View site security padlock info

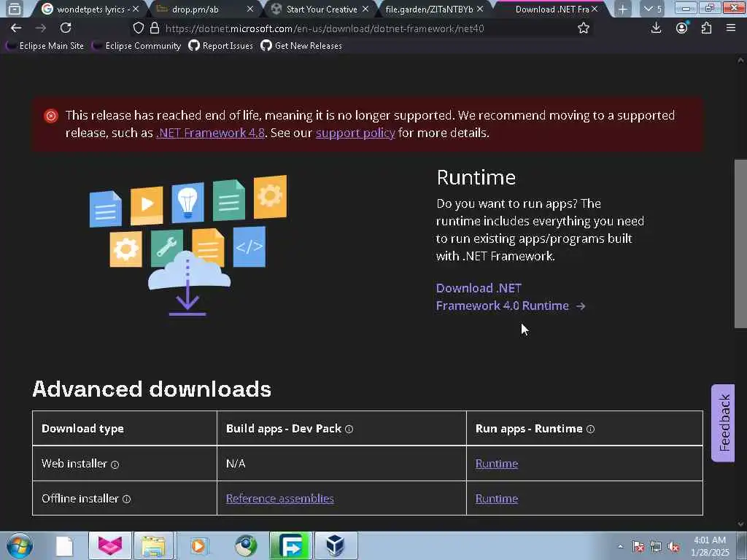click(155, 28)
